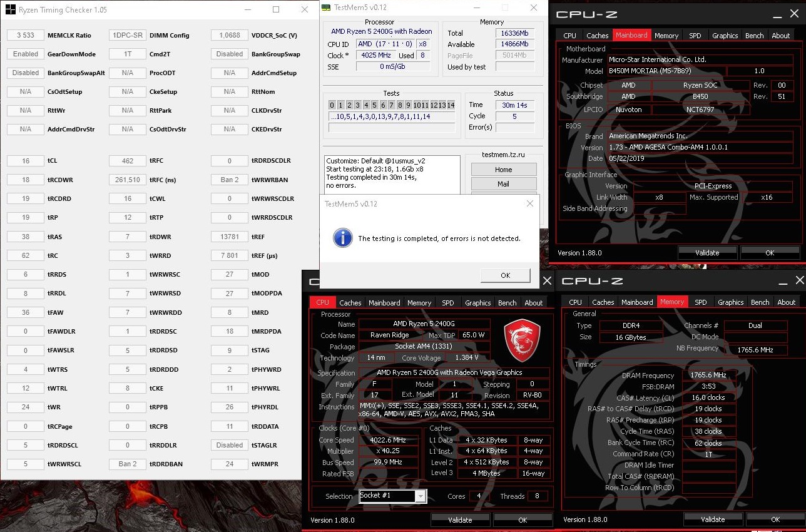The image size is (806, 532).
Task: Click the Ryzen Timing Checker title bar icon
Action: click(x=11, y=10)
